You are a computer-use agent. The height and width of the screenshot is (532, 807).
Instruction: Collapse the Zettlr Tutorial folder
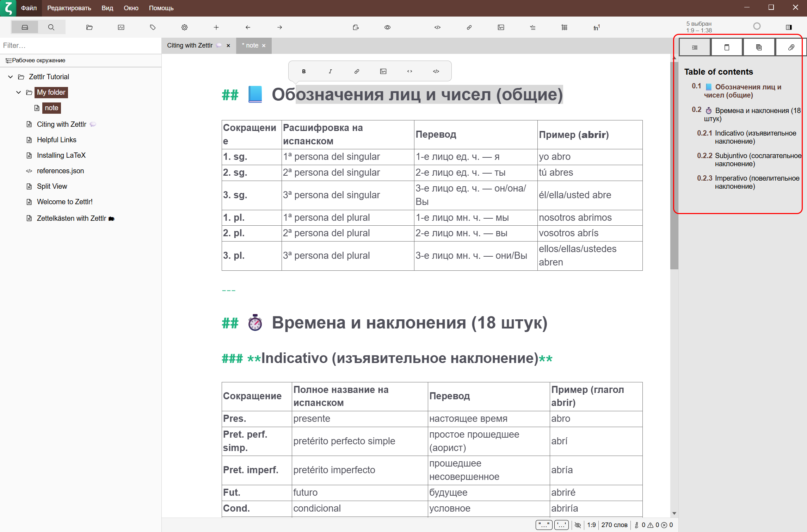point(11,77)
